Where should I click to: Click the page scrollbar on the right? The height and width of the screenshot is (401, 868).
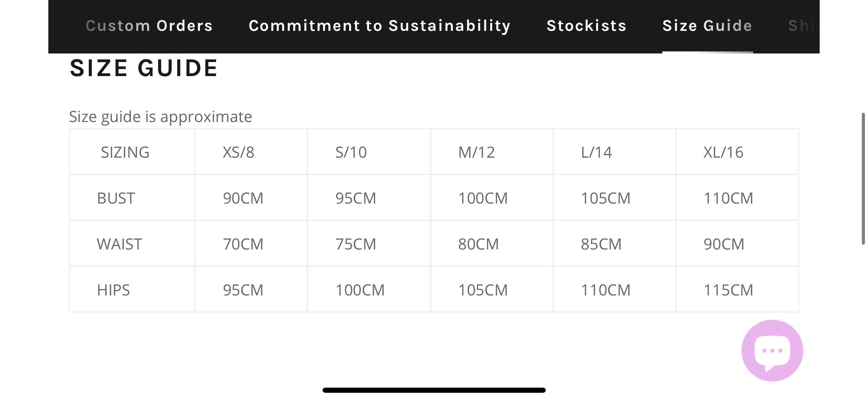863,178
